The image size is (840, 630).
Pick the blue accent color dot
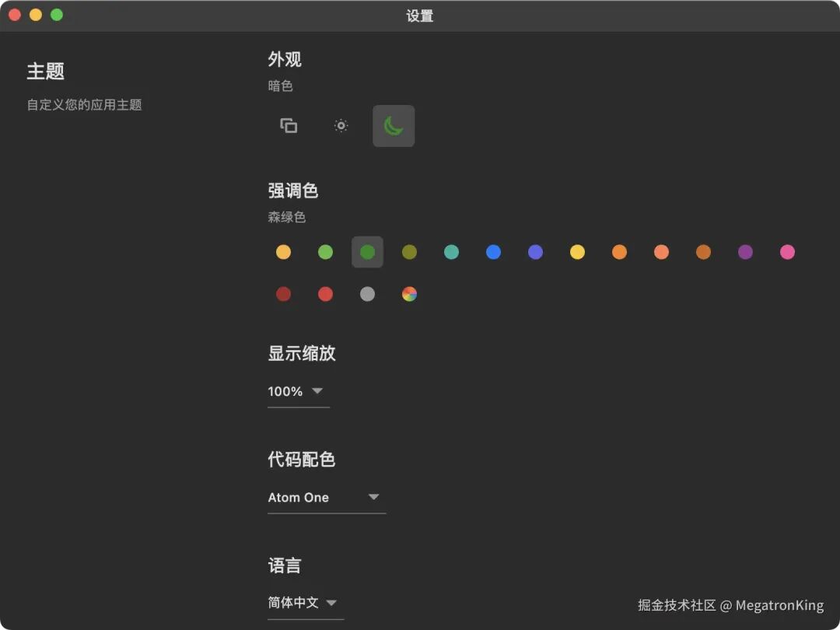[x=493, y=251]
